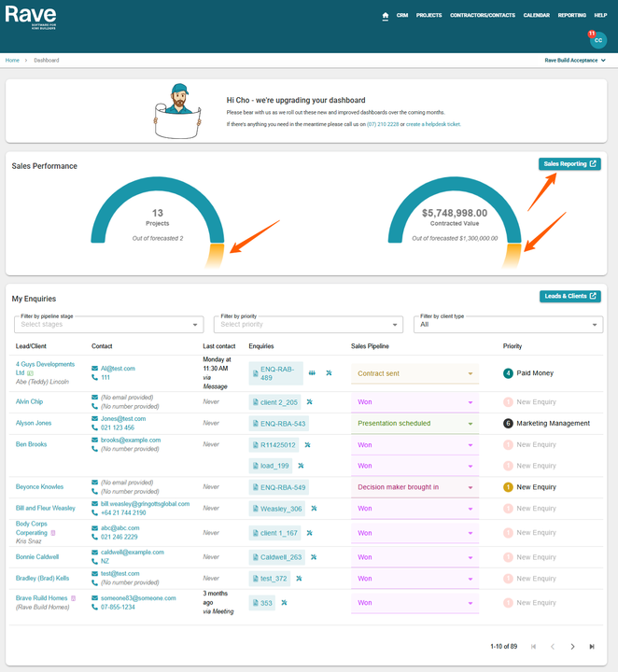Image resolution: width=618 pixels, height=672 pixels.
Task: Click the tools icon beside R11425012
Action: pos(307,445)
